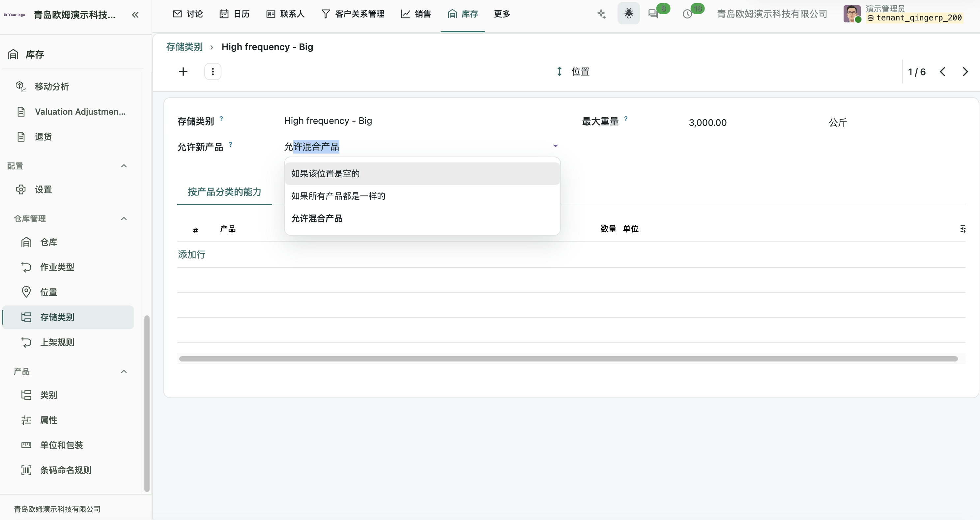Click the horizontal table scrollbar
Viewport: 980px width, 520px height.
[x=568, y=359]
